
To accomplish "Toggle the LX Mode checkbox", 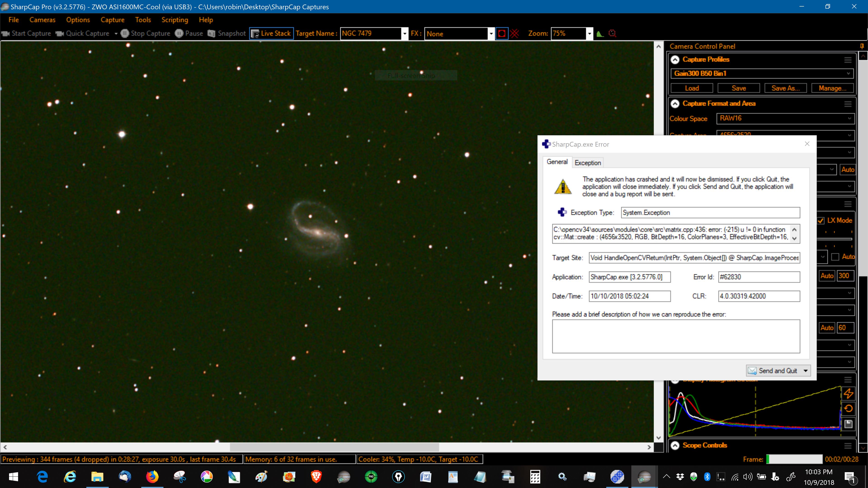I will (x=821, y=221).
